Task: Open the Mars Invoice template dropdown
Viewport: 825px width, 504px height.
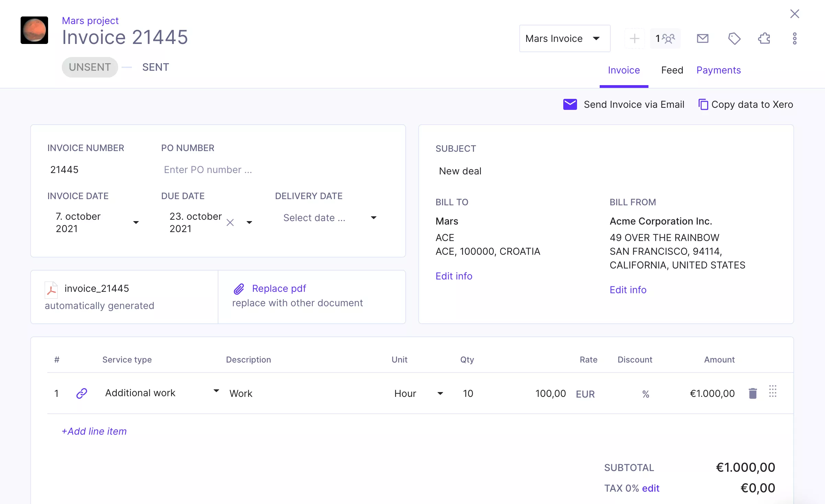Action: tap(565, 38)
